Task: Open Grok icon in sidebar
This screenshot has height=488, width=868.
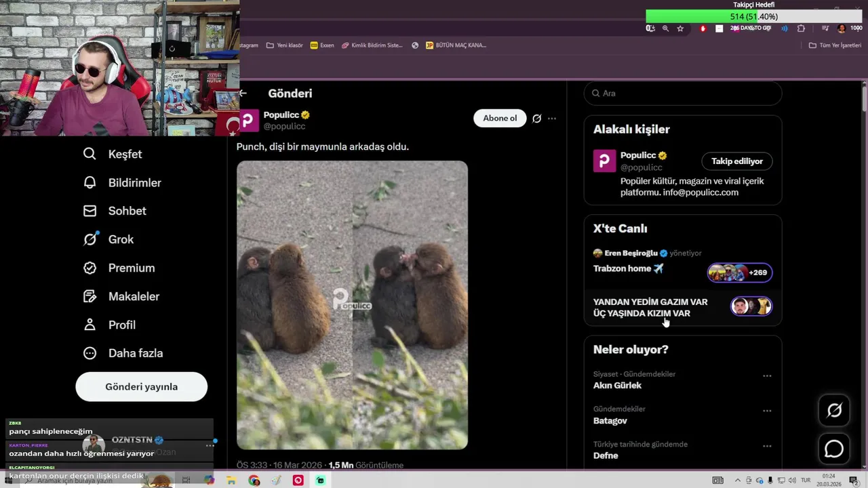Action: (90, 239)
